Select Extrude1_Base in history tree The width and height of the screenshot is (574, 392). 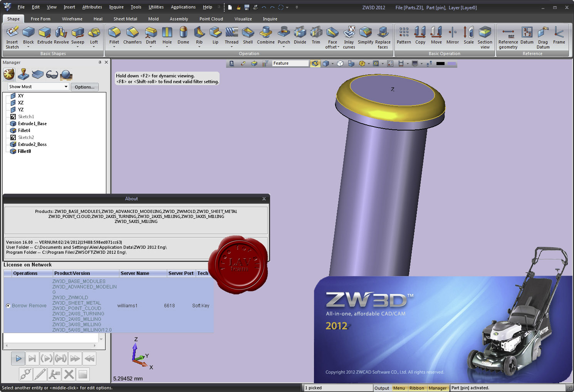(32, 124)
